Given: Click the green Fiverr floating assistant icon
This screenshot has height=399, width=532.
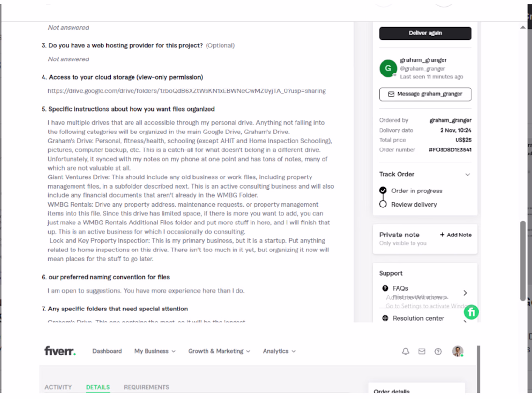Looking at the screenshot, I should [471, 312].
